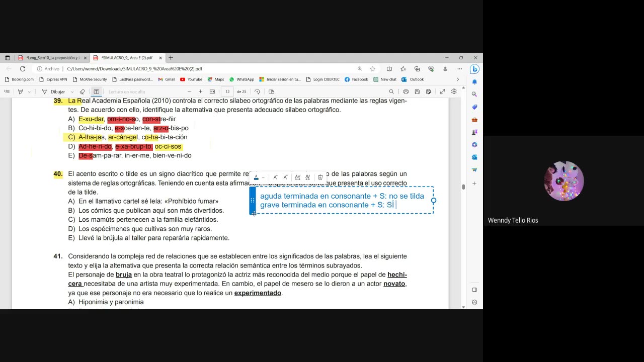The image size is (644, 362).
Task: Open Browser essentials heart icon
Action: point(431,69)
